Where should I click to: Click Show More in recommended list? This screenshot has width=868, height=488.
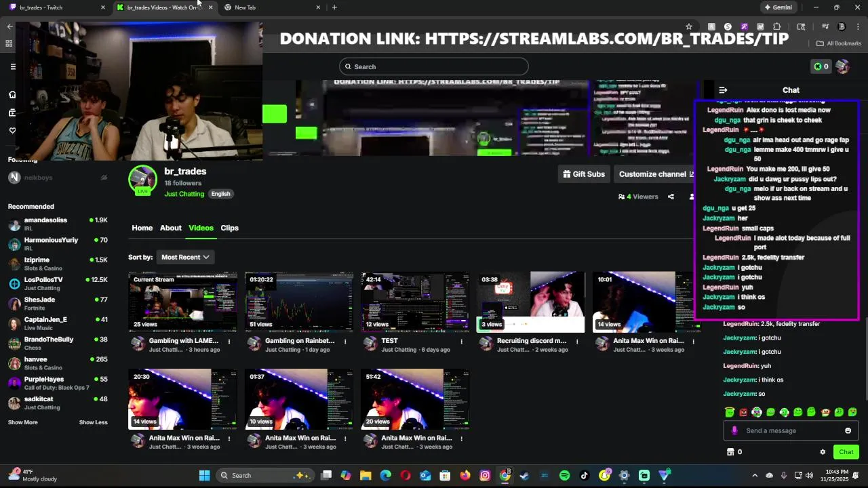click(x=23, y=422)
